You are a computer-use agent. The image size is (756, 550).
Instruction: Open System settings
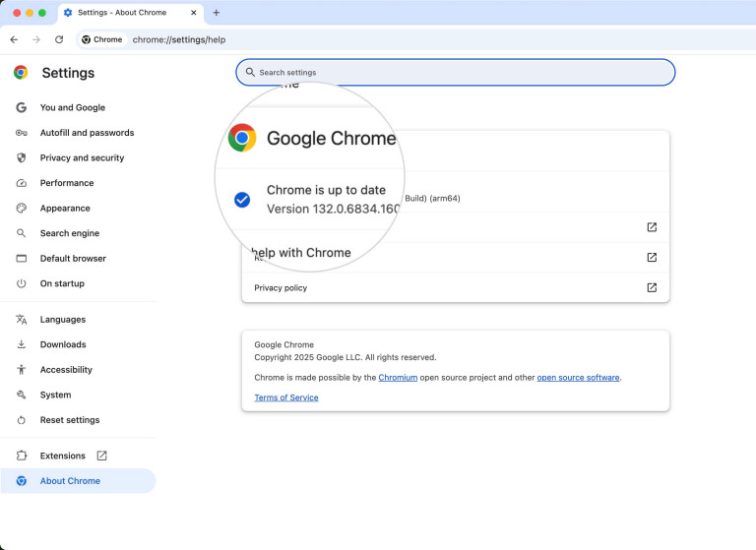(x=55, y=395)
